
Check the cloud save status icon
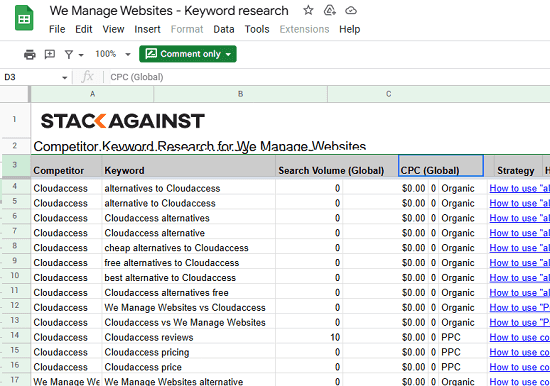(351, 11)
